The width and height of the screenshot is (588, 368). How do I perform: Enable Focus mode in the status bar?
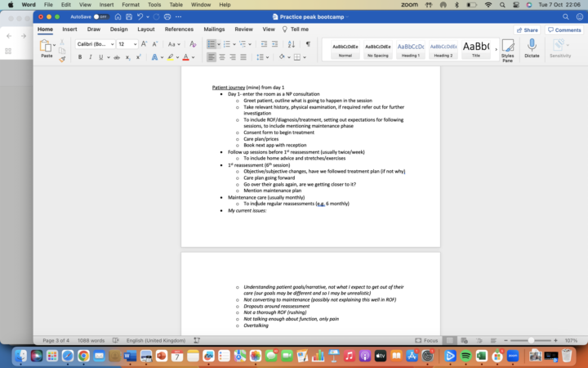(x=427, y=340)
